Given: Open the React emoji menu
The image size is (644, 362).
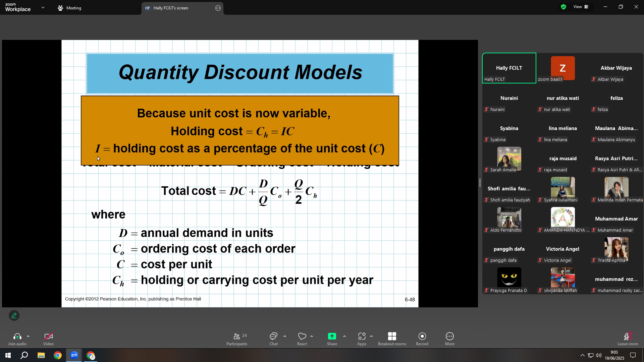Looking at the screenshot, I should [x=302, y=339].
